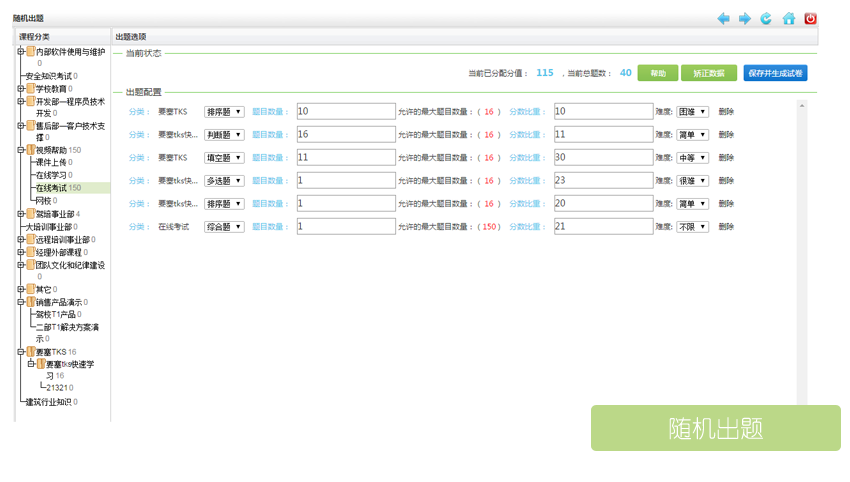The width and height of the screenshot is (850, 482).
Task: Expand the 驾培事业部 tree node
Action: point(20,214)
